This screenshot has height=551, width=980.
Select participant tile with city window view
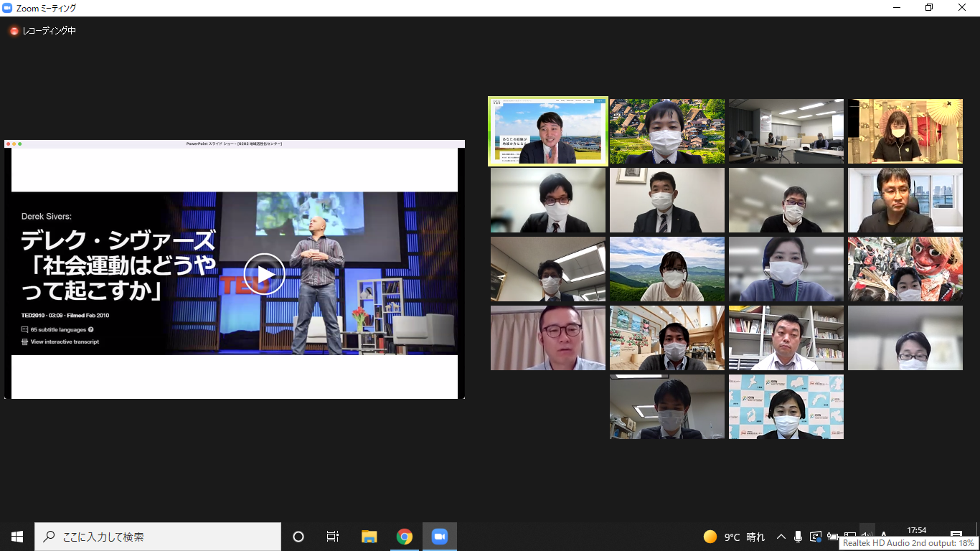(x=905, y=200)
